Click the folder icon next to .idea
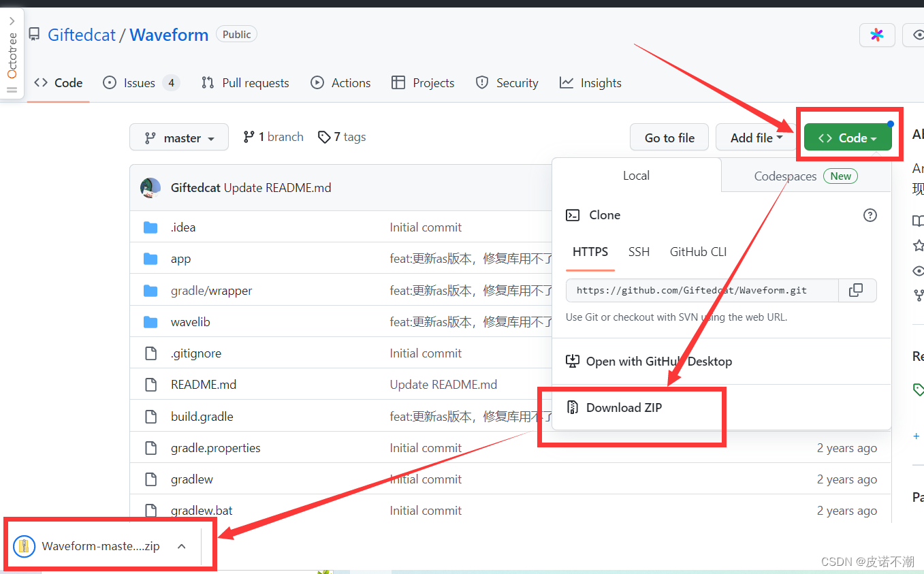This screenshot has height=574, width=924. coord(150,227)
